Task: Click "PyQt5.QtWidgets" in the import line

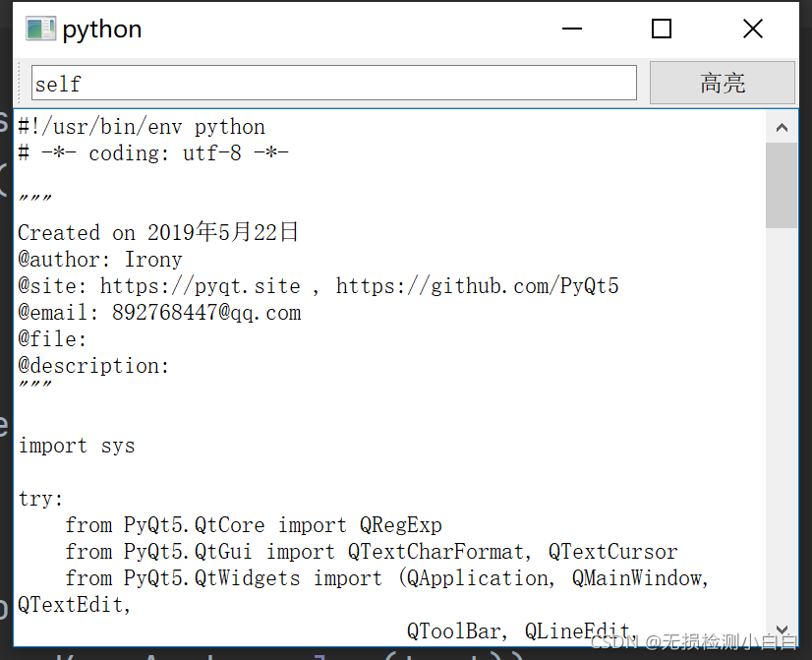Action: point(211,578)
